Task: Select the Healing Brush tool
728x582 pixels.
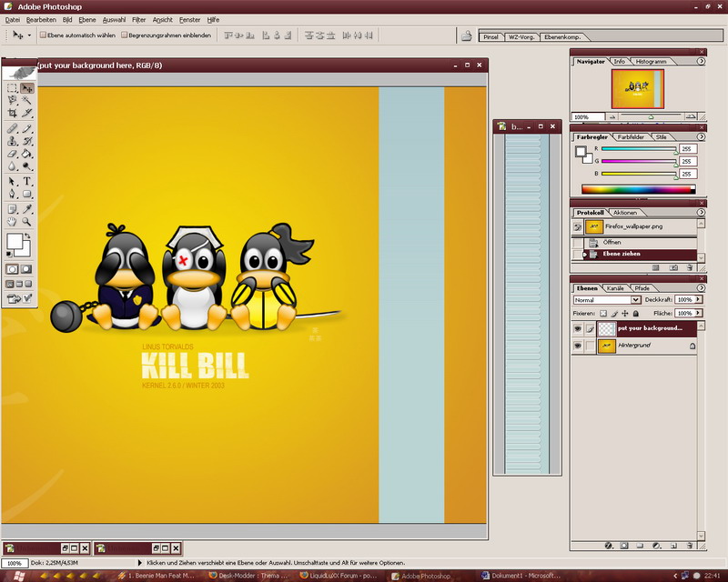Action: [12, 128]
